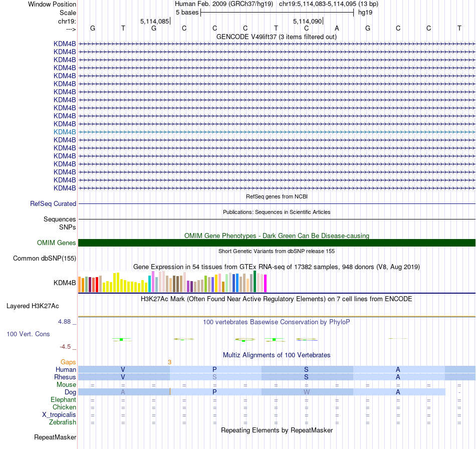This screenshot has height=449, width=476.
Task: Open the H3K27Ac Mark ENCODE track title
Action: click(277, 299)
